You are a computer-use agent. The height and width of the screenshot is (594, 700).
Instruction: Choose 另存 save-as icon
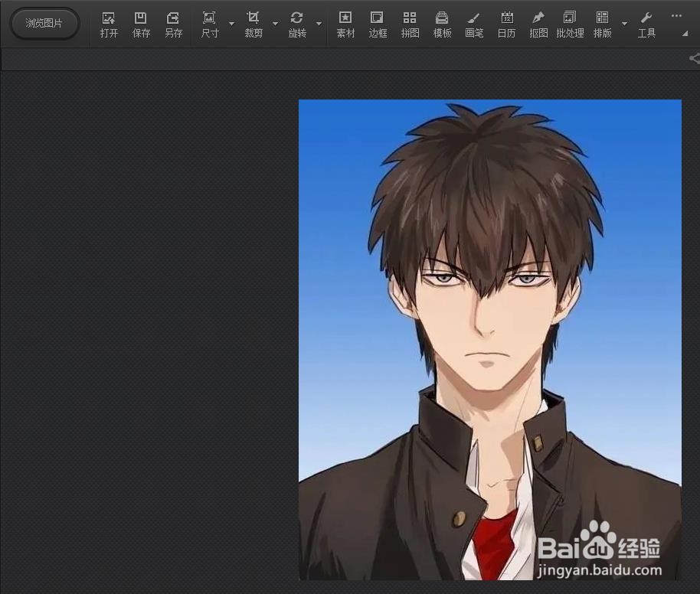[173, 24]
